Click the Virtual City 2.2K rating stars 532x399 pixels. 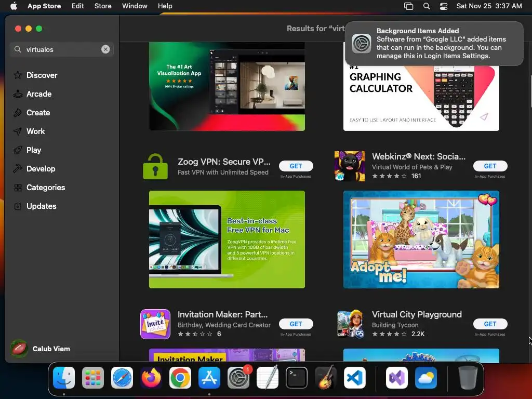(389, 334)
